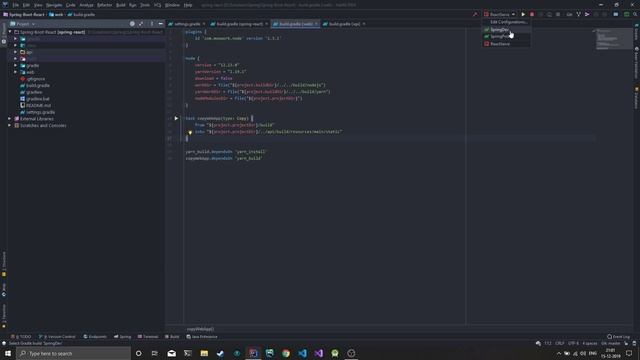
Task: Open the Project view dropdown
Action: click(23, 24)
